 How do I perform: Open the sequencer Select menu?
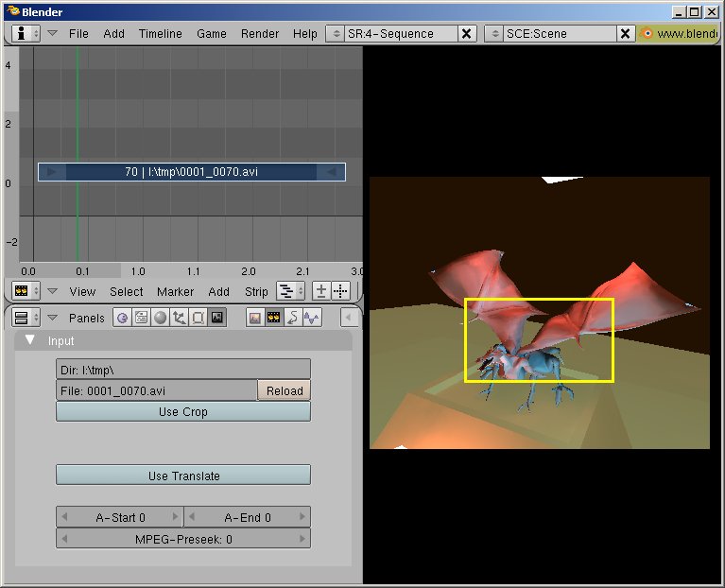pyautogui.click(x=127, y=292)
